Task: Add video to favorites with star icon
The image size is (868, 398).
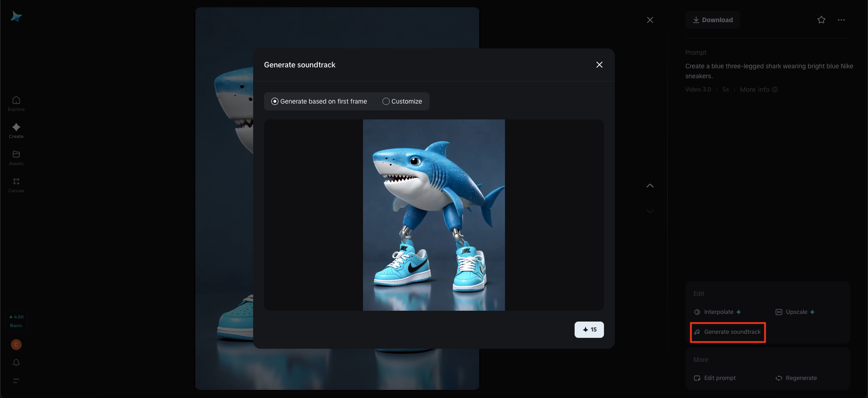Action: 821,20
